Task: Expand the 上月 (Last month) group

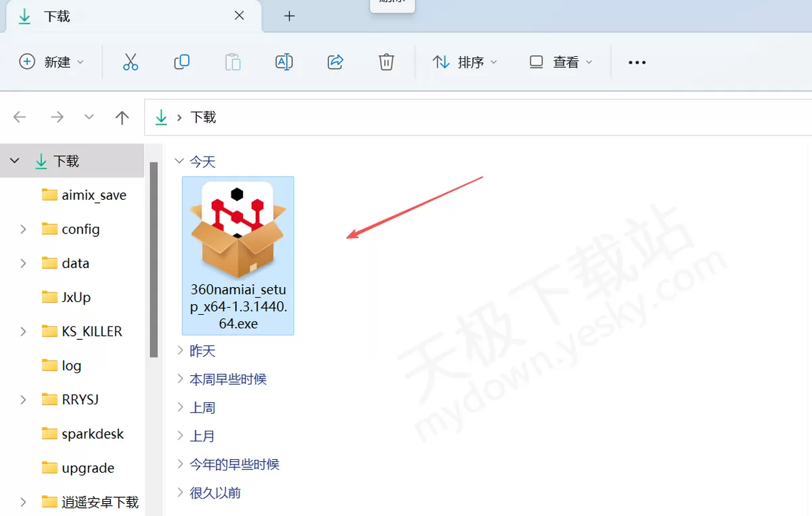Action: pos(180,435)
